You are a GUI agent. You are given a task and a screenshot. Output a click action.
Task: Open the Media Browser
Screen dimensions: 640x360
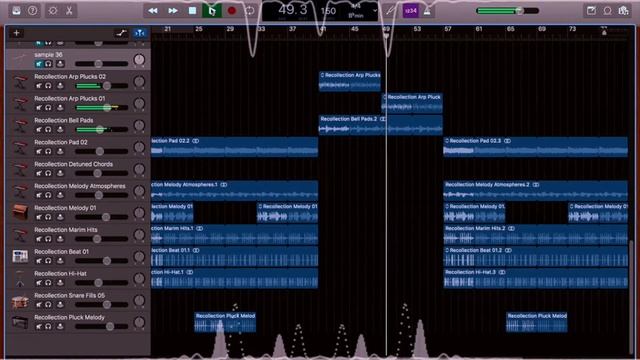[x=624, y=11]
